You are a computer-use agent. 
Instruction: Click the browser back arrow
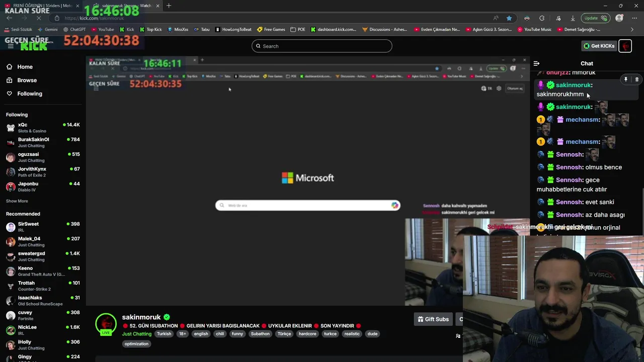tap(9, 18)
